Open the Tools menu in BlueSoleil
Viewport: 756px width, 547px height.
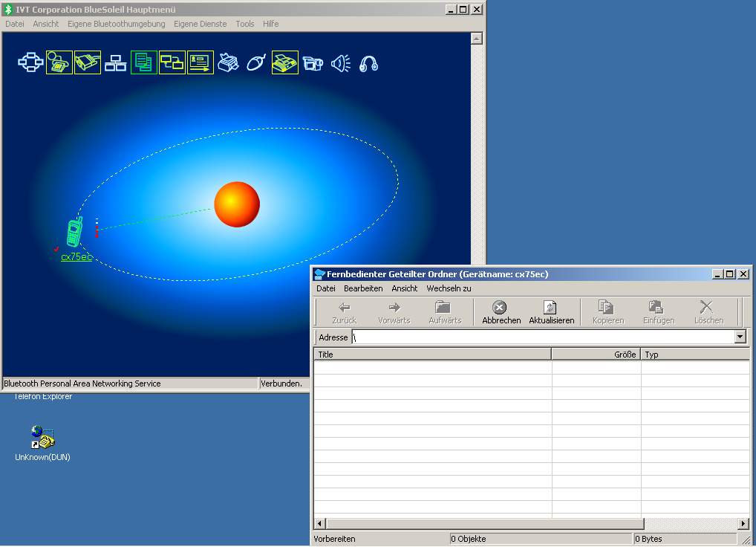[x=245, y=24]
